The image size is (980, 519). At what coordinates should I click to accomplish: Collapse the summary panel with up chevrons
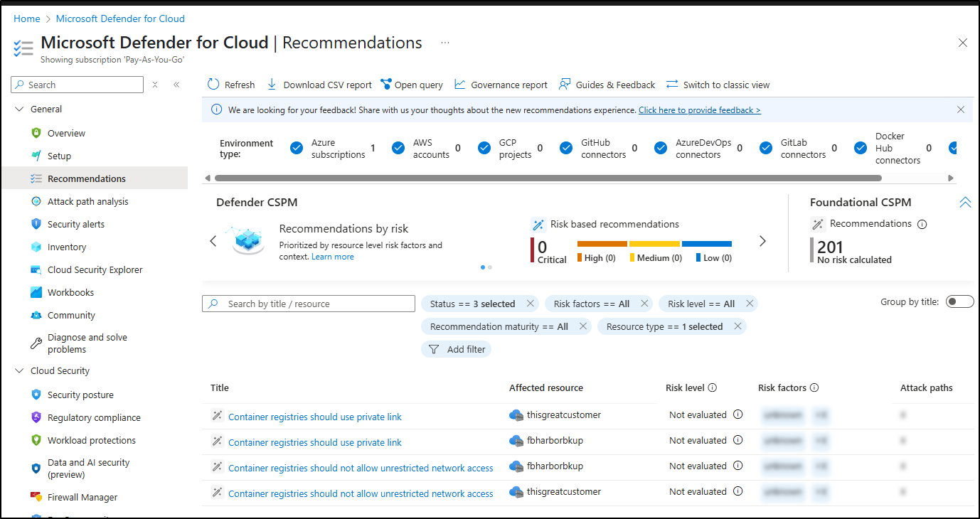(965, 203)
